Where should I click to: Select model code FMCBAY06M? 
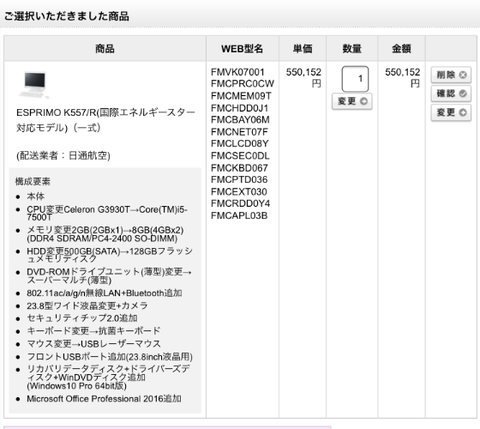(240, 120)
